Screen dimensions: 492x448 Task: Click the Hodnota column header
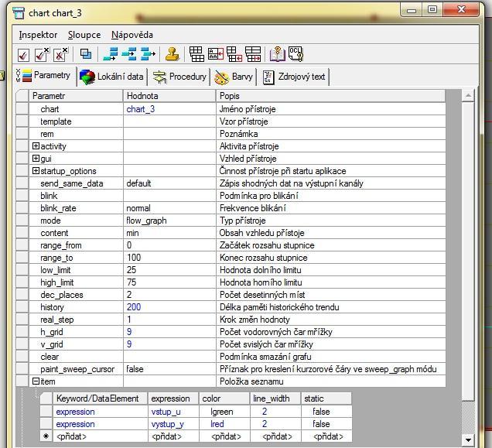[x=169, y=96]
